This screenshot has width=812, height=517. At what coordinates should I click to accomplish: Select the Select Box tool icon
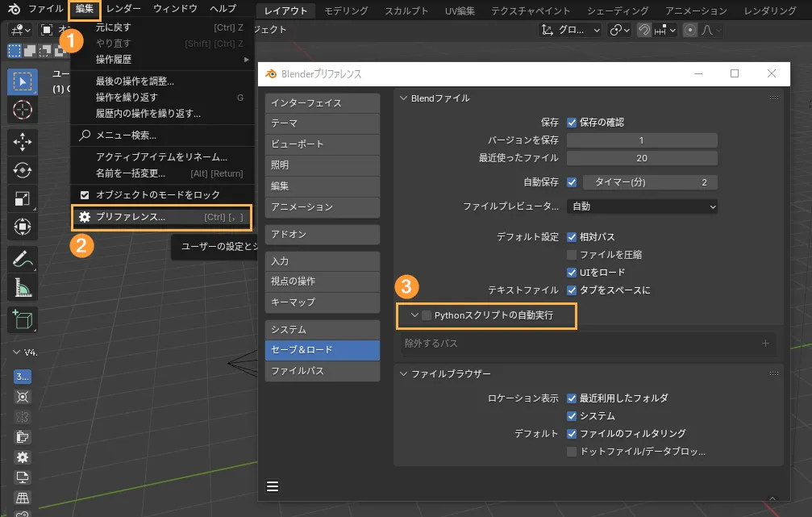23,81
